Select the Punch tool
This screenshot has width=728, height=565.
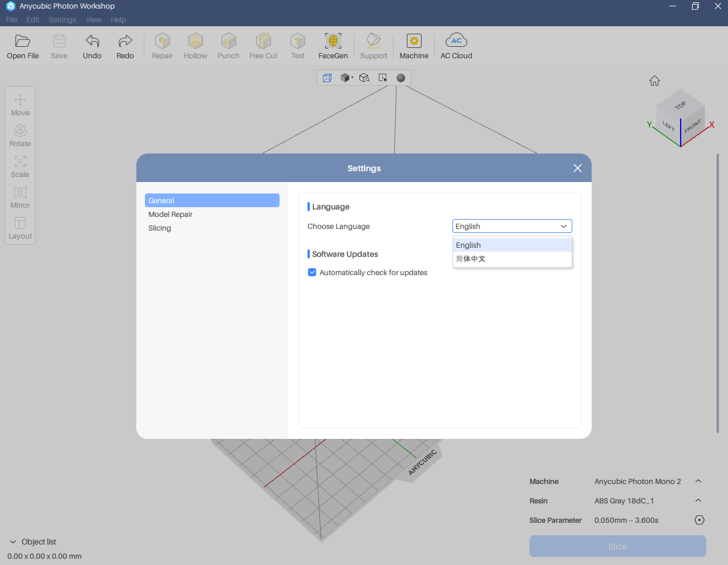tap(228, 47)
